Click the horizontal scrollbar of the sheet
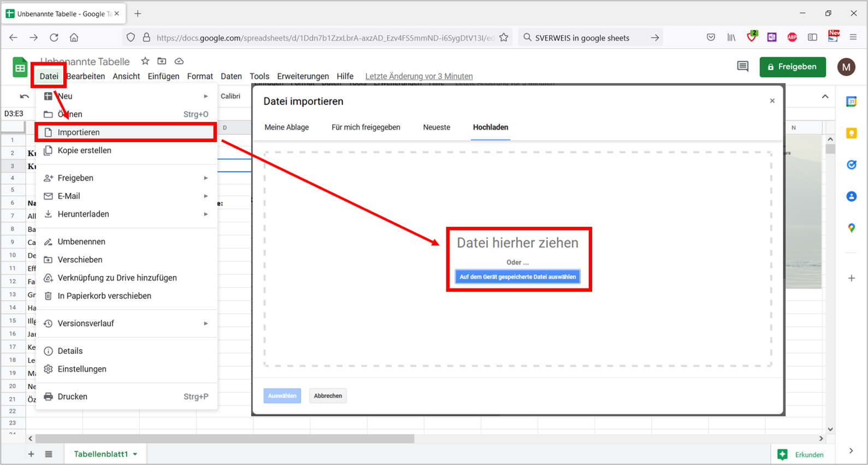Screen dimensions: 868x465 (x=225, y=438)
